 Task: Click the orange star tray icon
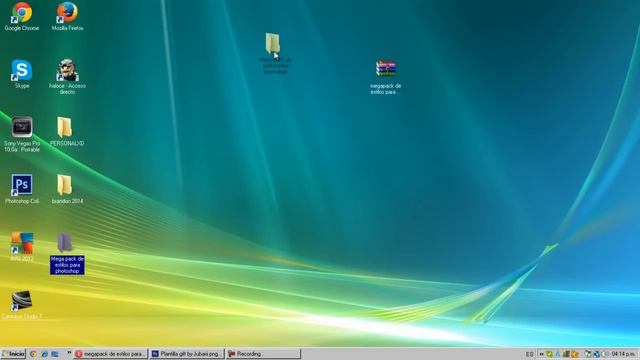coord(575,354)
